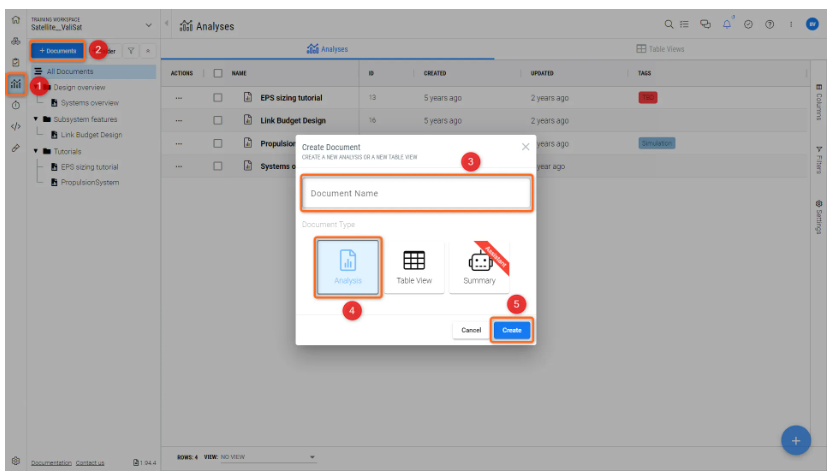Choose the Analysis document type

click(348, 267)
